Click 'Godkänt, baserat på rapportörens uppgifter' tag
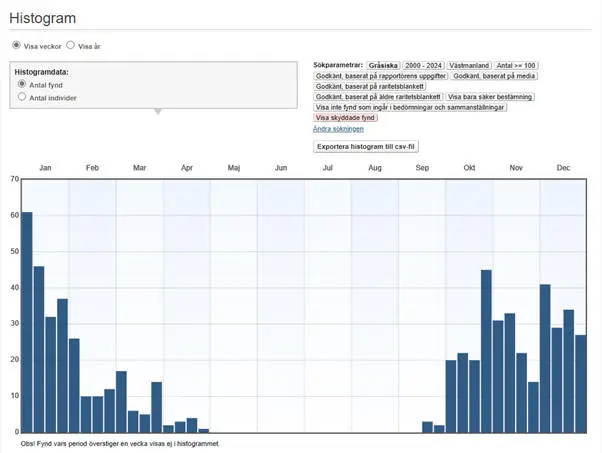Image resolution: width=602 pixels, height=453 pixels. point(380,76)
